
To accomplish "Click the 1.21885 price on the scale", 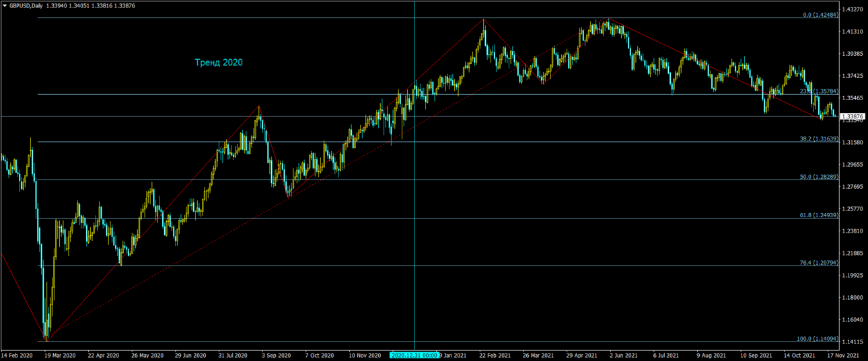I will point(853,253).
